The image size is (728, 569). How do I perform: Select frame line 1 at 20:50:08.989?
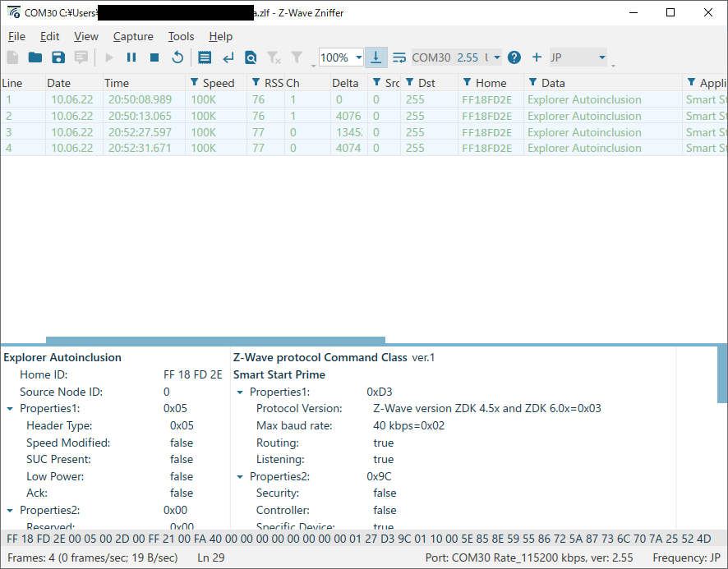364,99
